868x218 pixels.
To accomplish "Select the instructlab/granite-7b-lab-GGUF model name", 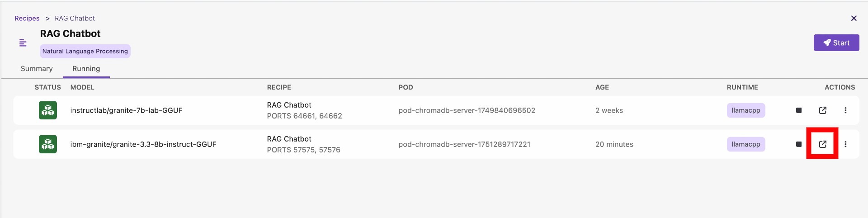I will 126,110.
